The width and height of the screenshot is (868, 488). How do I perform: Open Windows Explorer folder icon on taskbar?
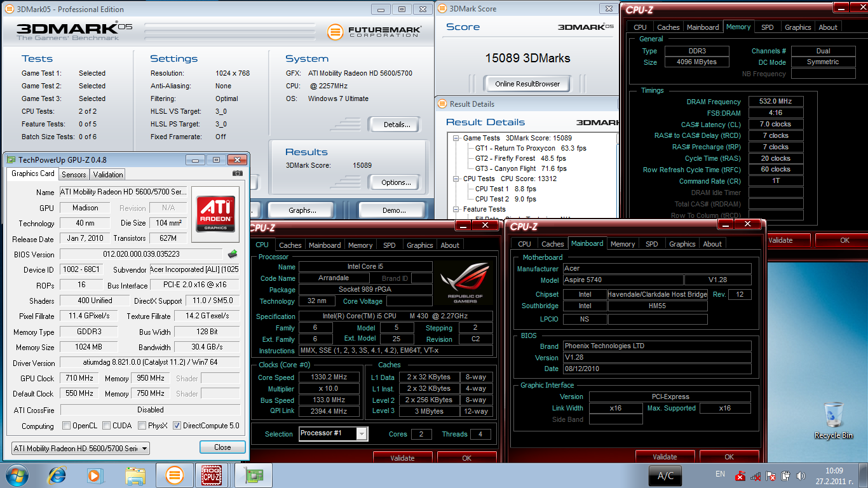135,475
